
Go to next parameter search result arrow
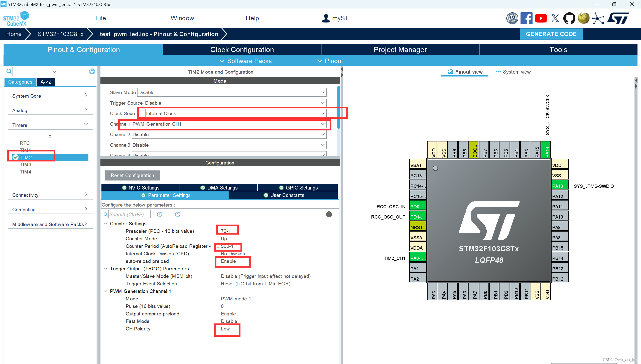click(178, 214)
